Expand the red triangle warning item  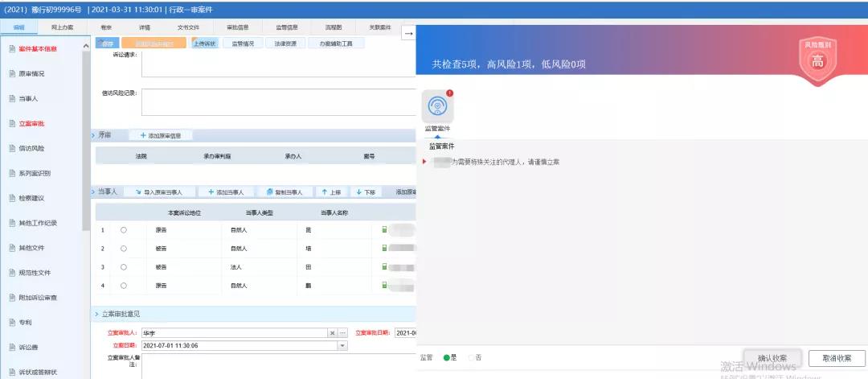(x=424, y=162)
